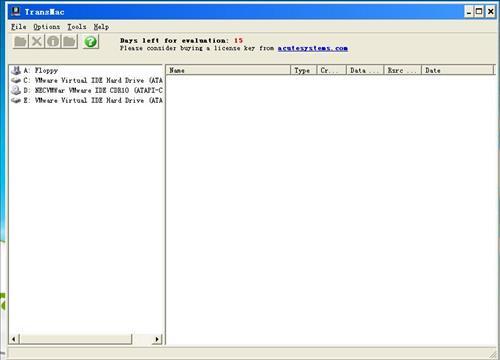Select A: Floppy in drive tree
This screenshot has height=360, width=500.
[x=41, y=70]
